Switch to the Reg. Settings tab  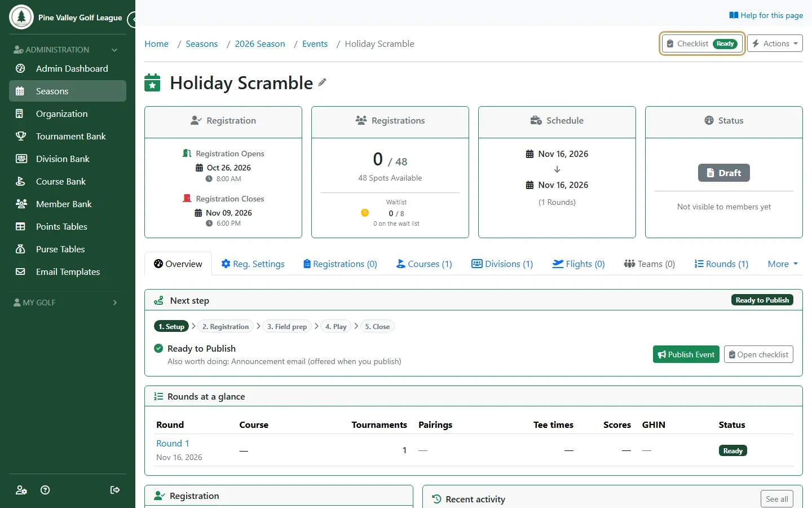(x=253, y=264)
